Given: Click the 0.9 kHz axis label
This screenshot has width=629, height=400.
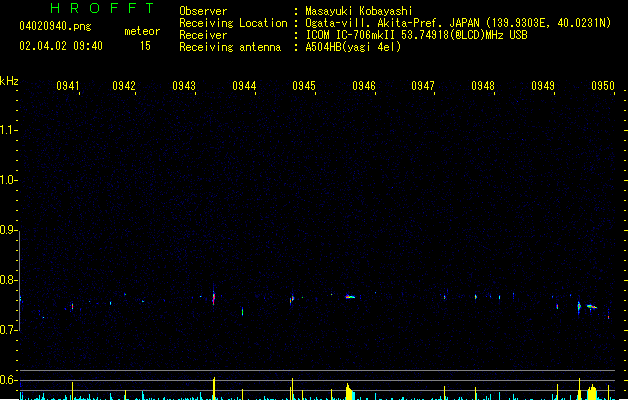Looking at the screenshot, I should point(7,230).
